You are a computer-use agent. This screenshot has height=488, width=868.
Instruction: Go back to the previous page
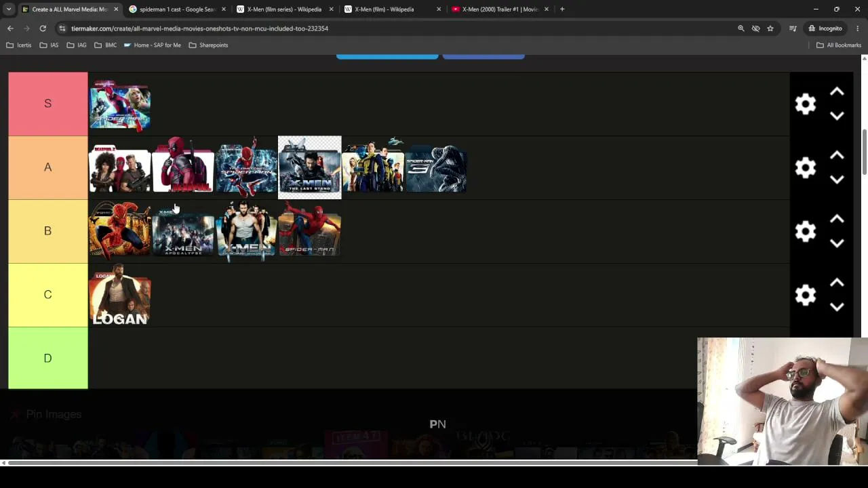[x=10, y=28]
